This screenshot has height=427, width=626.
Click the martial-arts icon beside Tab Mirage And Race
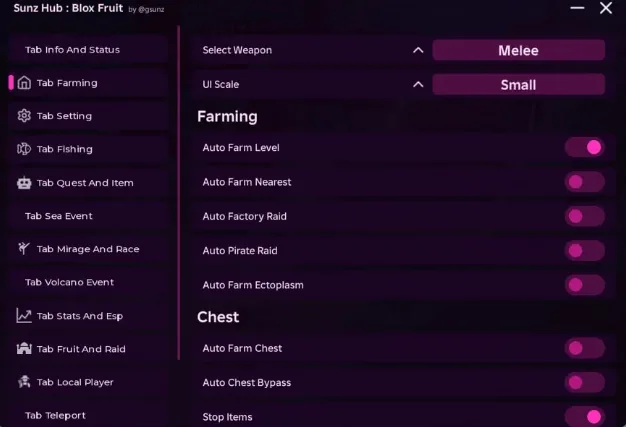24,248
